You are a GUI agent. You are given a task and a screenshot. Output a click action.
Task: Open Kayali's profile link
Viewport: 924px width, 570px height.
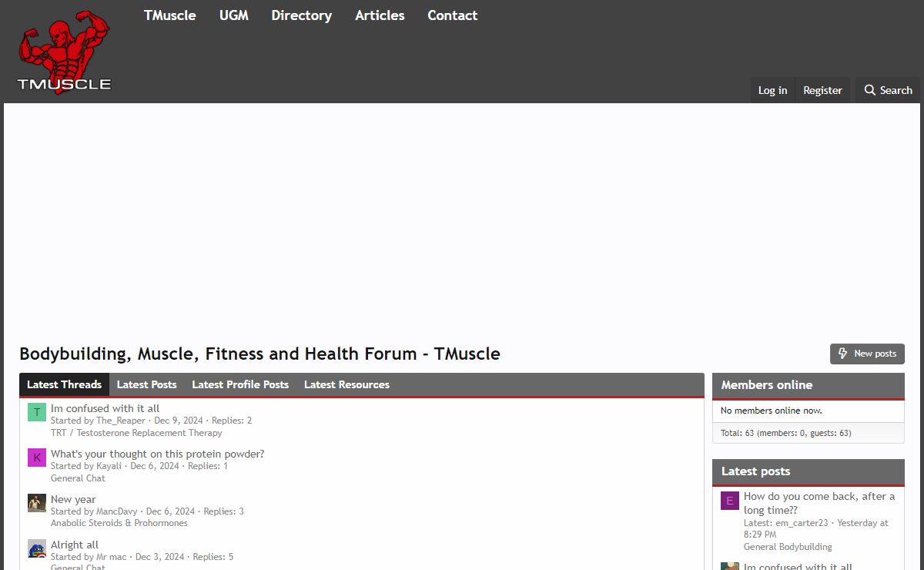click(109, 466)
